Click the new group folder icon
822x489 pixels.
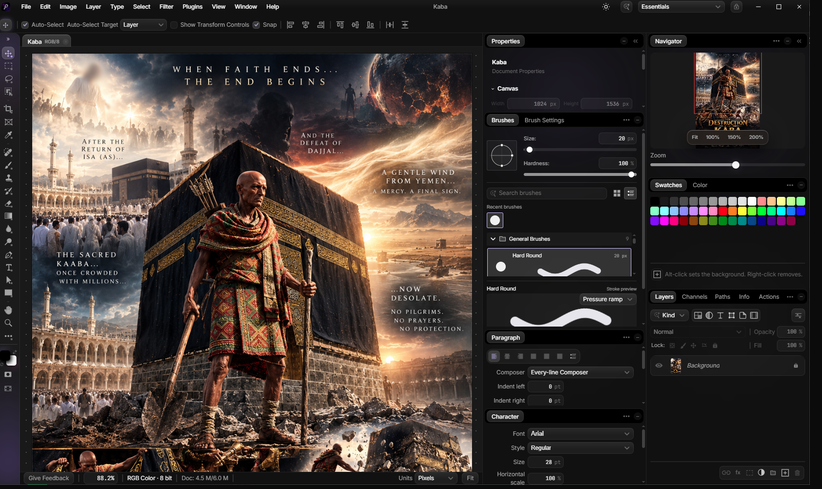[773, 473]
